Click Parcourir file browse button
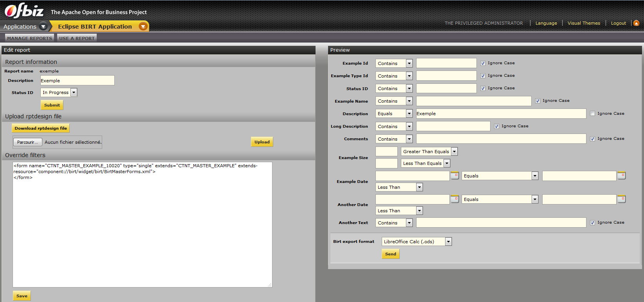Image resolution: width=644 pixels, height=302 pixels. [27, 142]
